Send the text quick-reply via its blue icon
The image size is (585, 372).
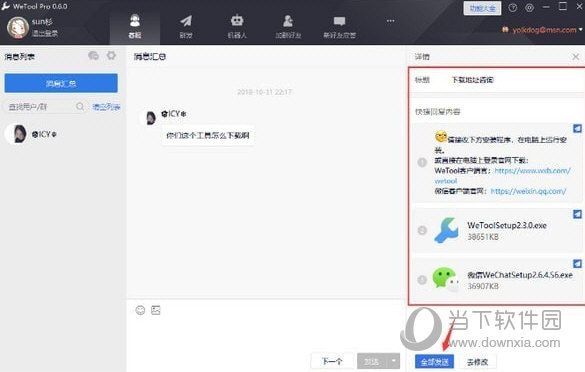click(577, 128)
